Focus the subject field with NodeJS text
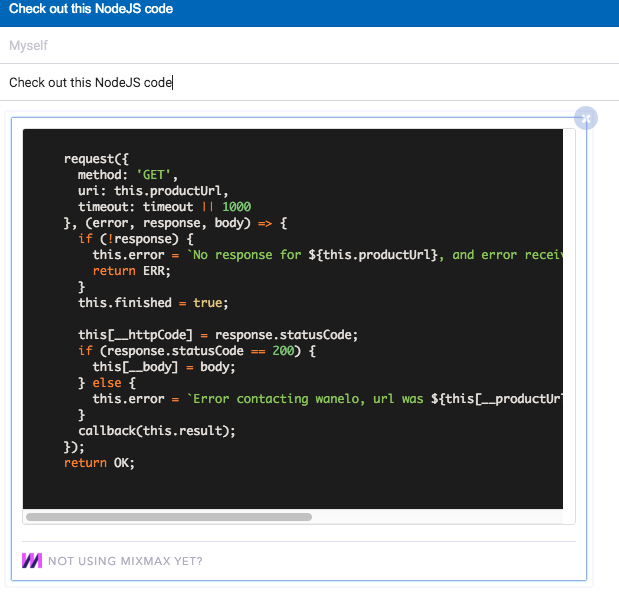The width and height of the screenshot is (619, 614). tap(300, 83)
